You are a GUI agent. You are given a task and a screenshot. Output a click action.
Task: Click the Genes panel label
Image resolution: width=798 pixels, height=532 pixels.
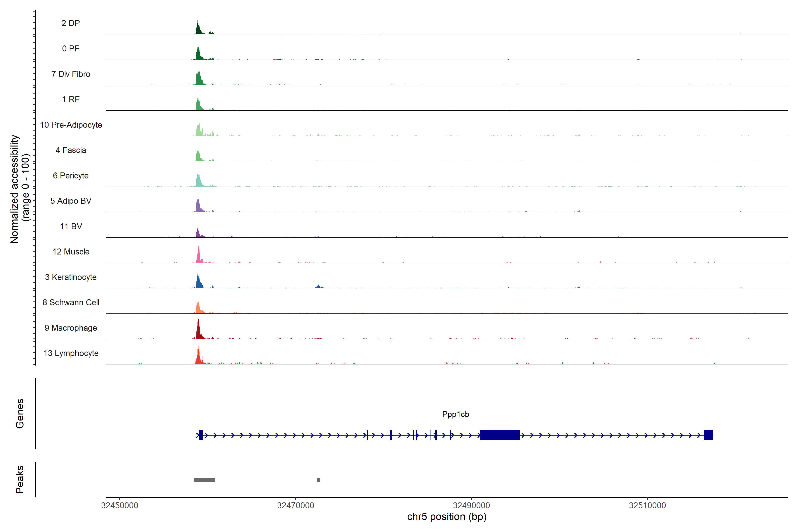(x=20, y=414)
